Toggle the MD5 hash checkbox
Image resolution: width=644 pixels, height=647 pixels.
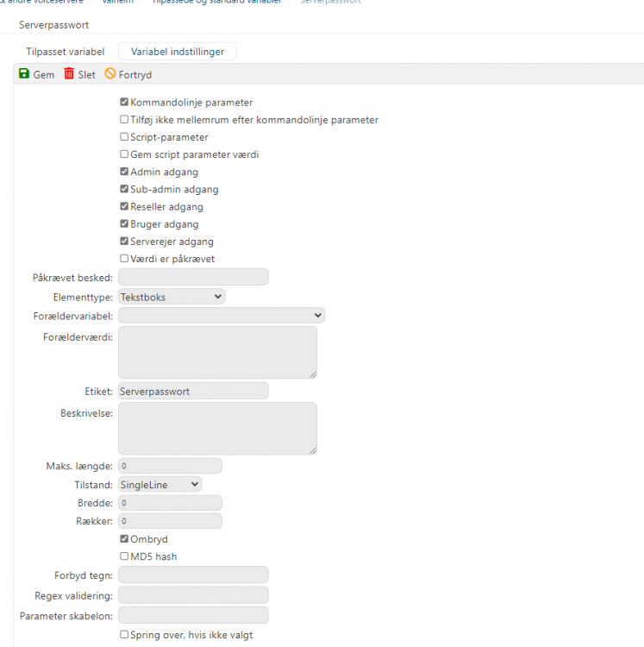coord(124,556)
